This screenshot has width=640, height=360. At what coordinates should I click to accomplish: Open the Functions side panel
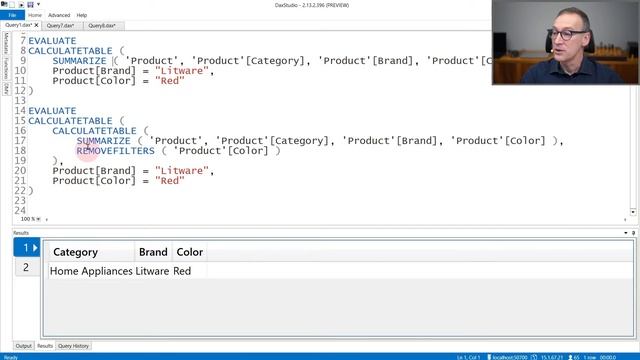click(x=6, y=68)
